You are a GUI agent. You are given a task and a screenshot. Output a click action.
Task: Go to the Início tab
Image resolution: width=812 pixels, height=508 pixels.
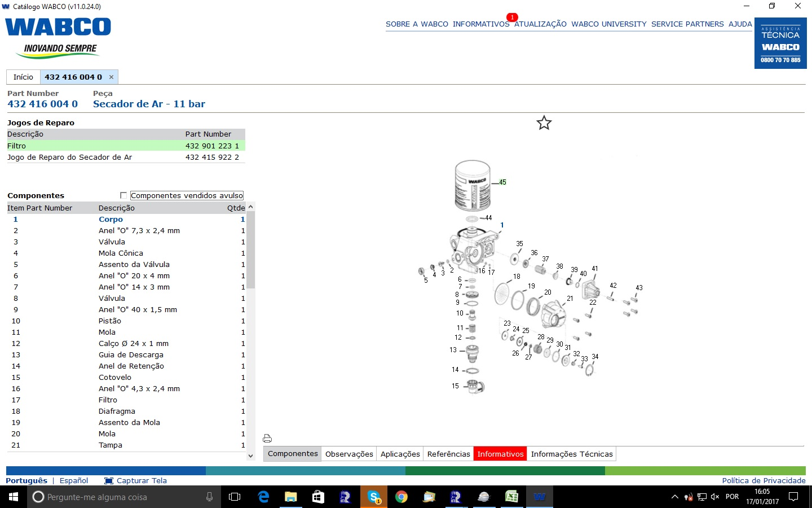point(23,77)
